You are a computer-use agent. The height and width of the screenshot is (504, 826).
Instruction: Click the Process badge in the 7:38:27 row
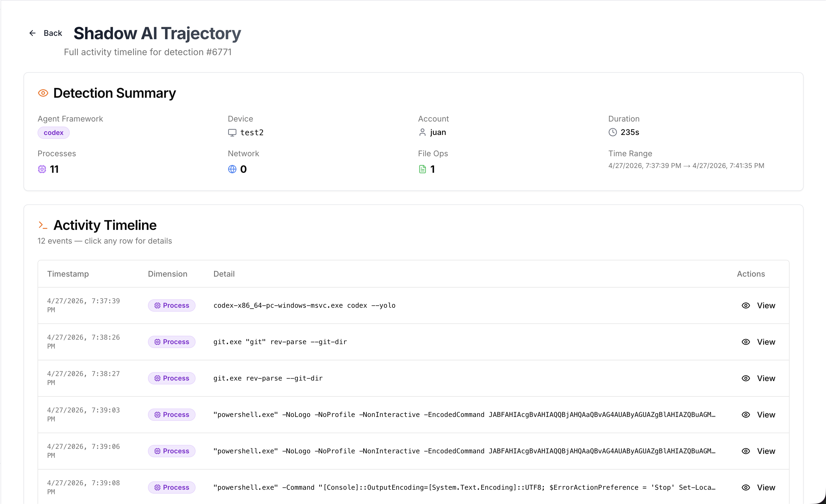coord(172,378)
